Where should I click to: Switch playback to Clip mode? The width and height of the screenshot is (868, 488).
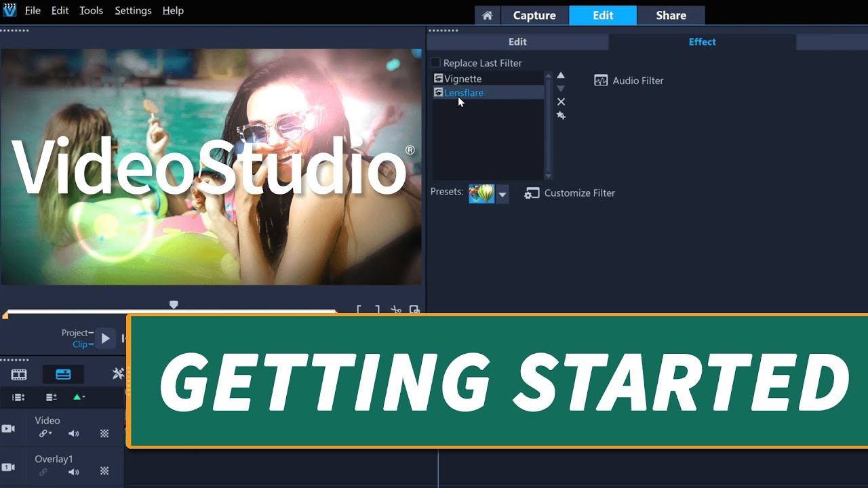point(80,344)
